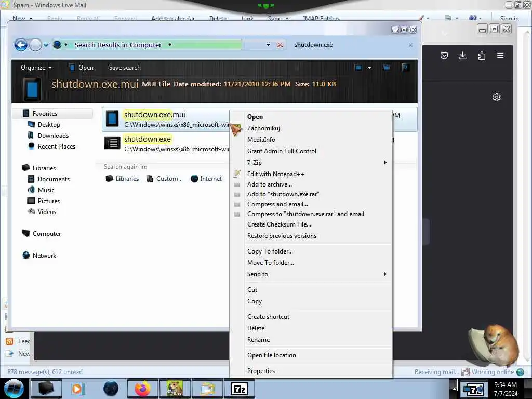Open the recent pages dropdown beside the forward arrow
This screenshot has width=532, height=399.
46,45
